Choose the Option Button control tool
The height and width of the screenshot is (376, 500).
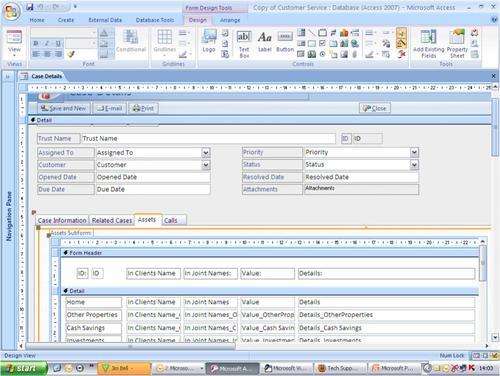point(322,54)
